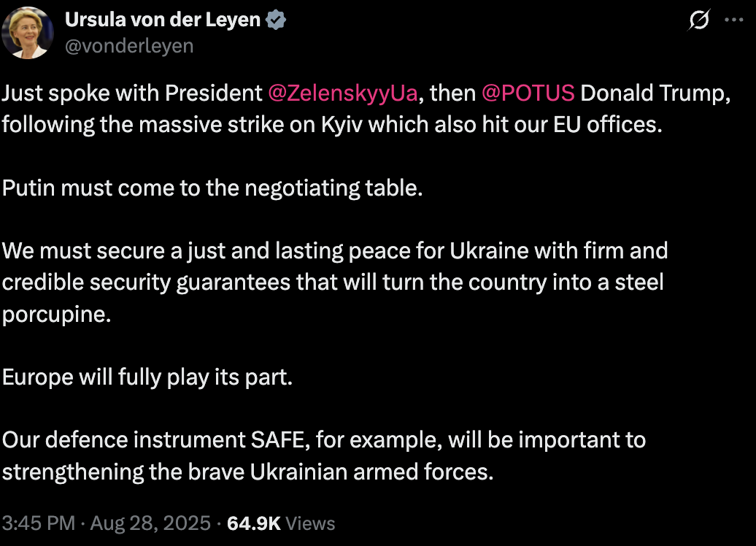Image resolution: width=756 pixels, height=546 pixels.
Task: Click the line "Europe will fully play its part"
Action: 147,377
